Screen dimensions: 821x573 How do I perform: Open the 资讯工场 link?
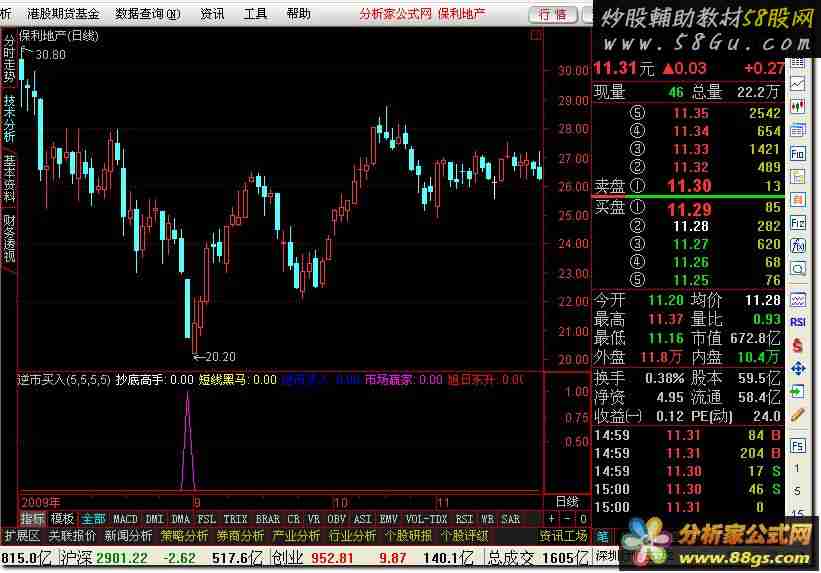pos(563,536)
